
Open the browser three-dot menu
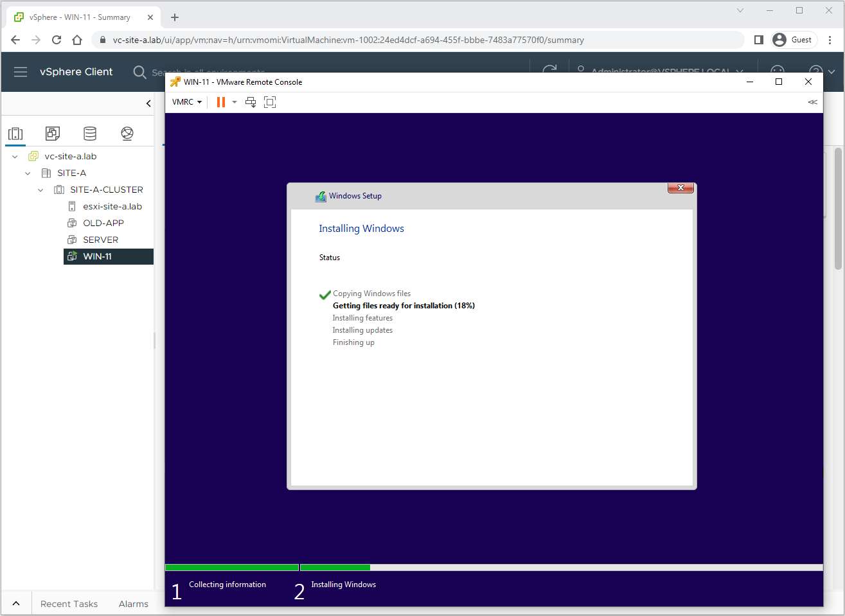[x=830, y=40]
